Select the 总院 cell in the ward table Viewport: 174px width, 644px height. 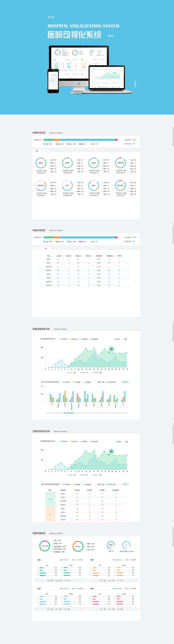(x=50, y=514)
